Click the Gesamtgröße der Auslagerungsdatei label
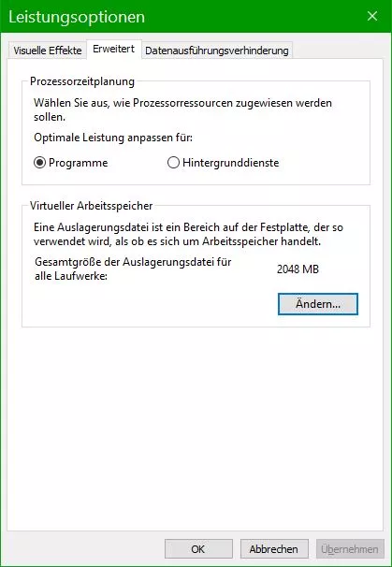Image resolution: width=392 pixels, height=567 pixels. click(133, 269)
